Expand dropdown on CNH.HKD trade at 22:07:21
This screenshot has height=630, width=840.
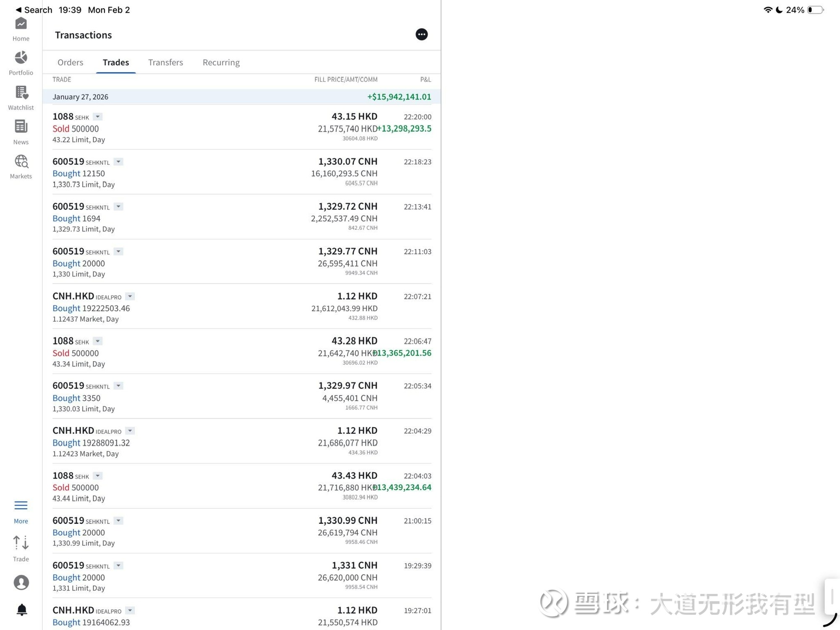click(x=130, y=297)
